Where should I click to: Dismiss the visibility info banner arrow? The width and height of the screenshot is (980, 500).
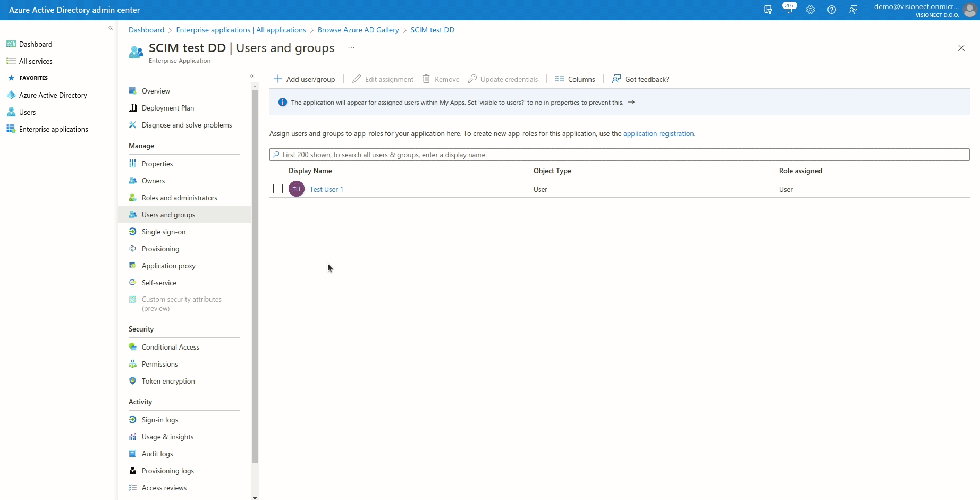[631, 102]
